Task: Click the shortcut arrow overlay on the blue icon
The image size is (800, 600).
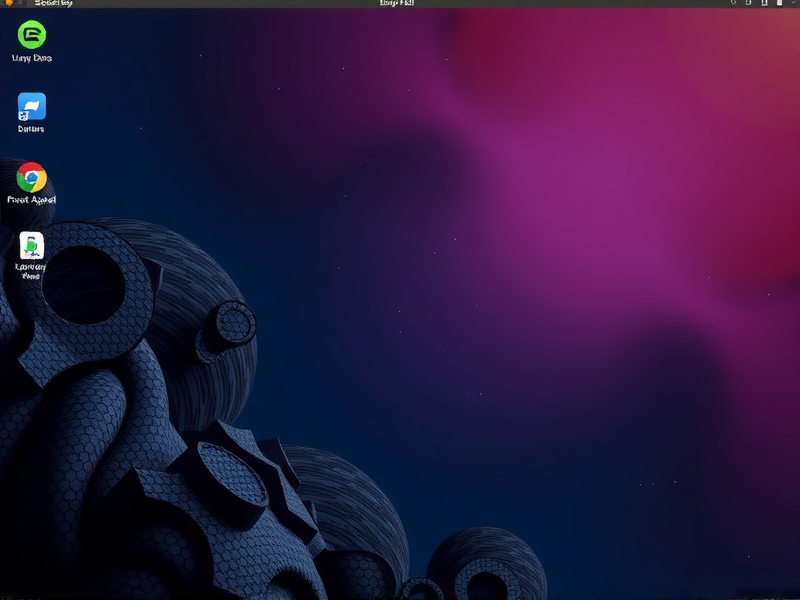Action: (x=24, y=115)
